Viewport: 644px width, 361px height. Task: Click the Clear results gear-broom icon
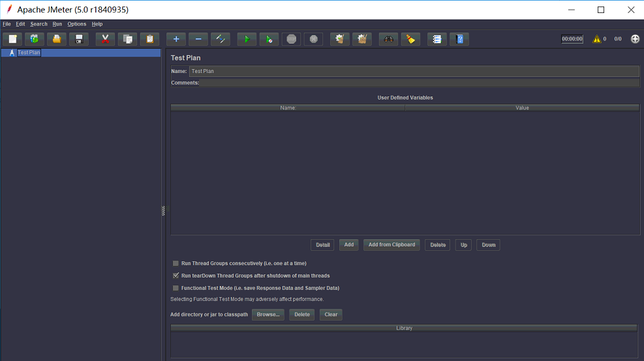point(340,39)
